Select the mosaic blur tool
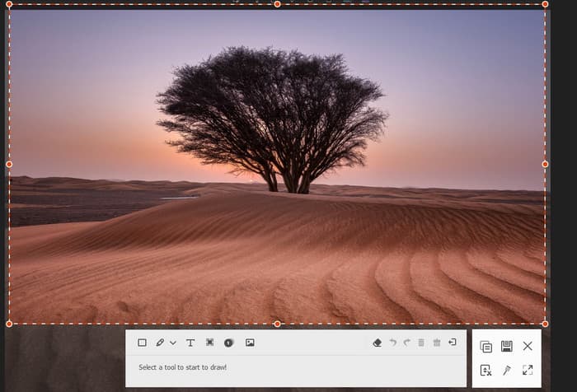 (210, 343)
